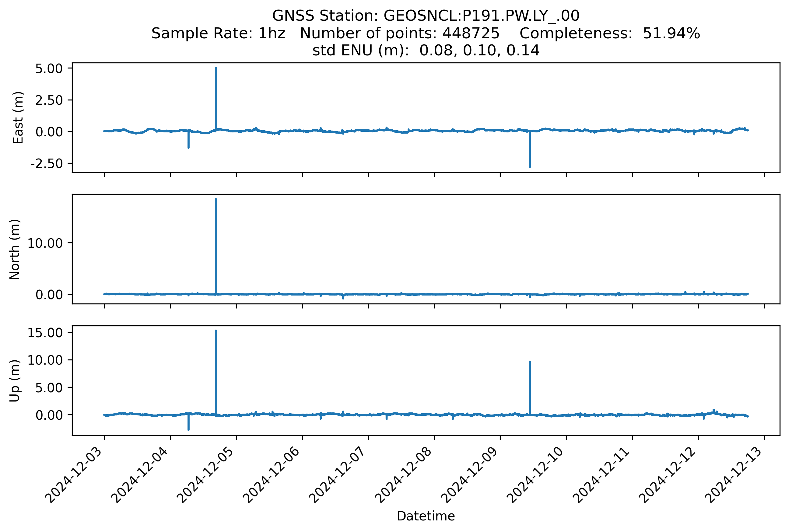The height and width of the screenshot is (532, 789).
Task: Click the std ENU subtitle line
Action: (x=426, y=51)
